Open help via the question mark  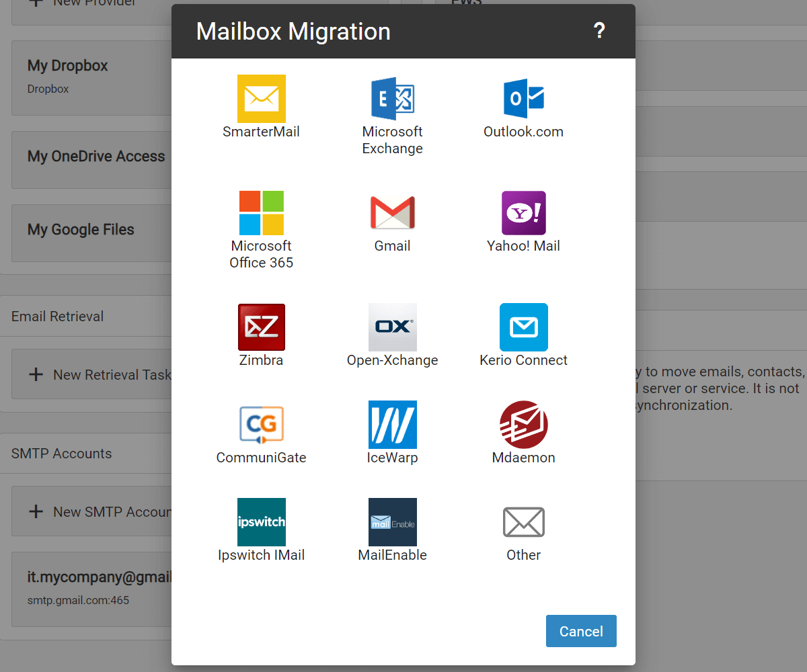(x=599, y=31)
